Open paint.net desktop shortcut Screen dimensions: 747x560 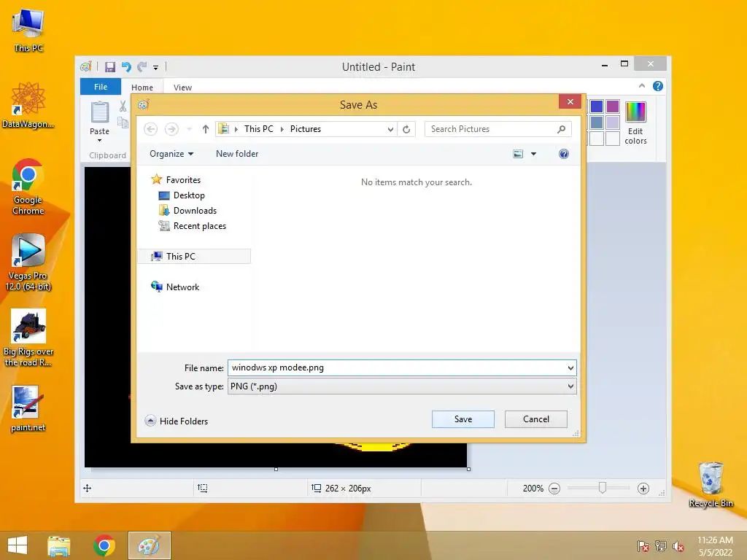[x=28, y=408]
